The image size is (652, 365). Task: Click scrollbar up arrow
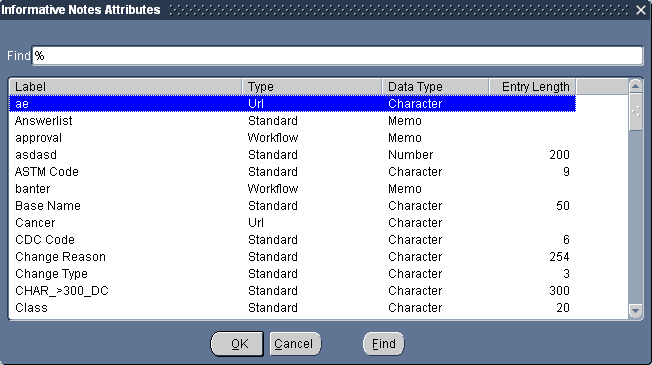point(635,86)
